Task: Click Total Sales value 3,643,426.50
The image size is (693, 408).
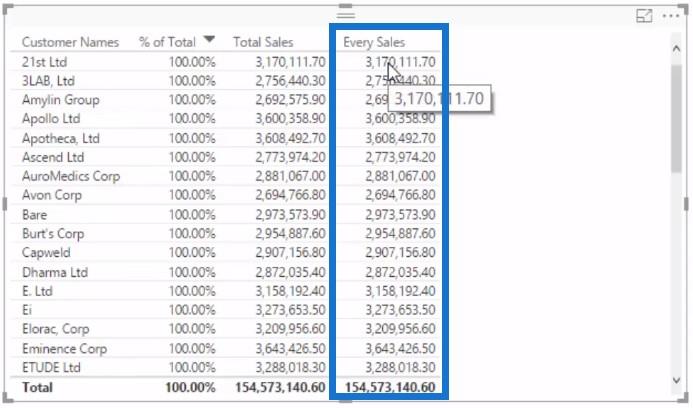Action: [290, 349]
